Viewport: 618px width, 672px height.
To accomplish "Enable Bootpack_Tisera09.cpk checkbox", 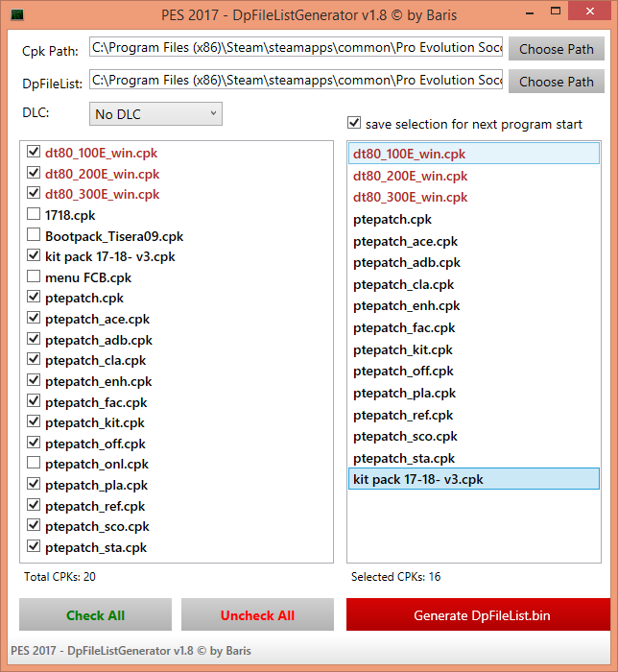I will tap(34, 235).
